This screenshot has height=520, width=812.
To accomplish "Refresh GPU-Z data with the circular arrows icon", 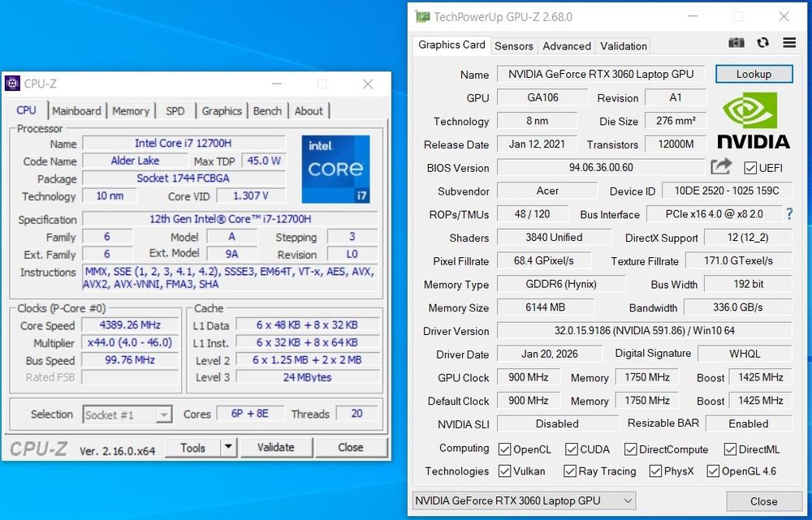I will [762, 43].
